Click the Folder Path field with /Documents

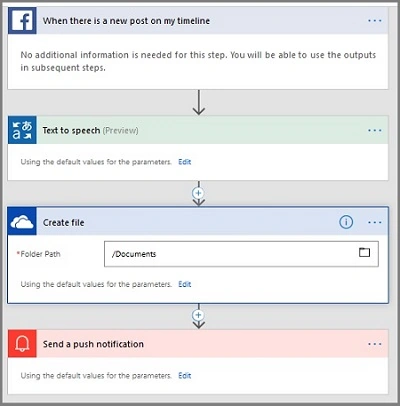coord(241,254)
